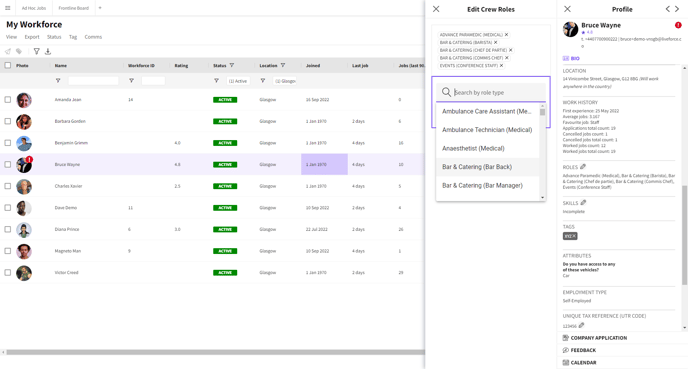Edit Skills using the pencil icon
The height and width of the screenshot is (369, 688).
(x=584, y=203)
